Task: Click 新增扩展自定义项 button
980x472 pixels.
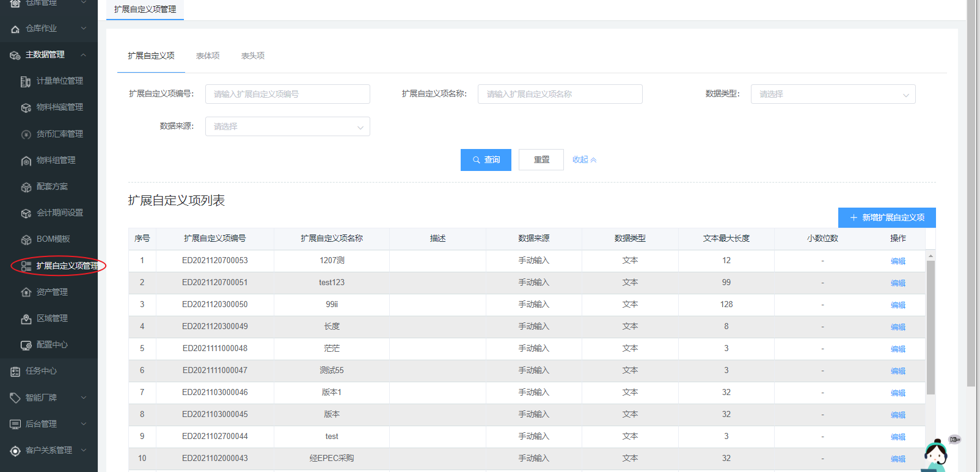Action: click(887, 217)
